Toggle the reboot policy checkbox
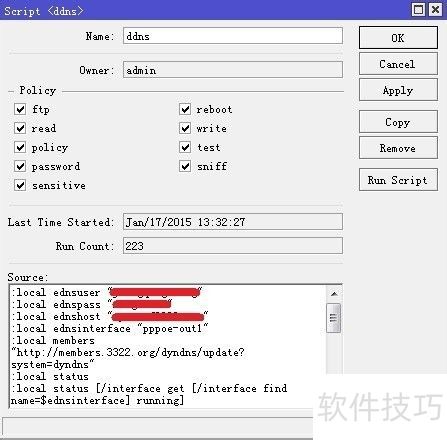The width and height of the screenshot is (447, 440). (185, 109)
